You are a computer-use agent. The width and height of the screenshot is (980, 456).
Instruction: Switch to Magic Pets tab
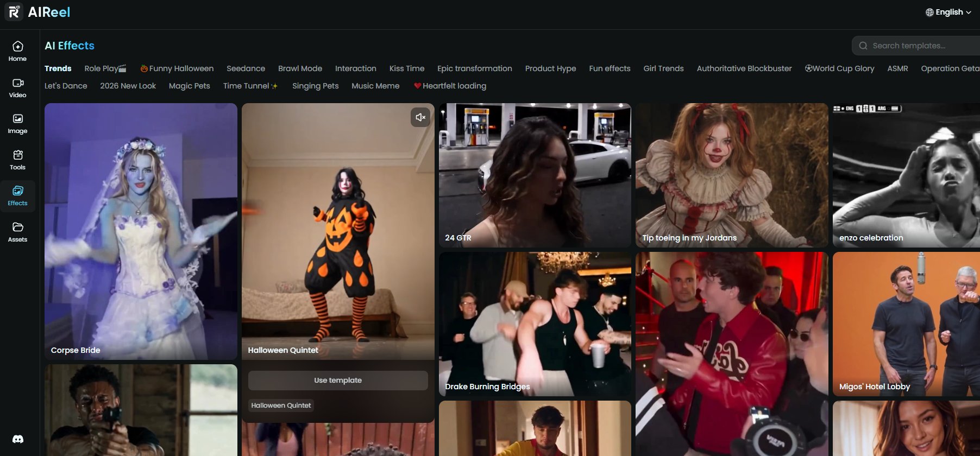(x=190, y=86)
